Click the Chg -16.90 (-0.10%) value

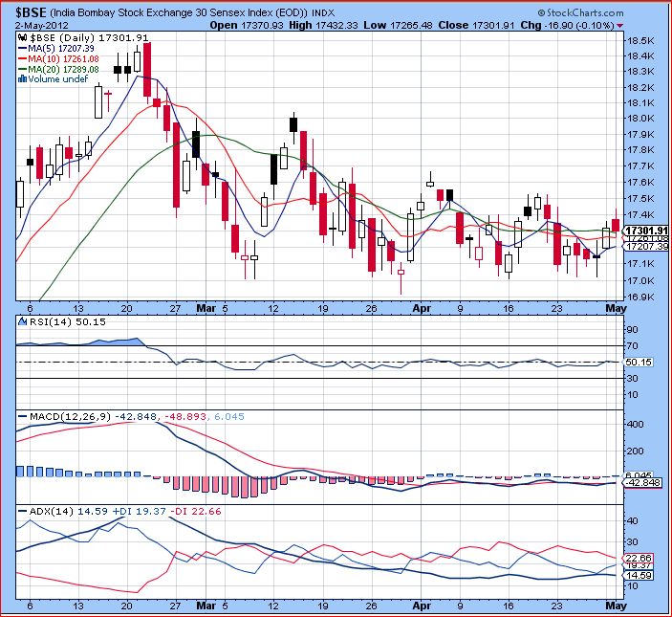pos(568,25)
